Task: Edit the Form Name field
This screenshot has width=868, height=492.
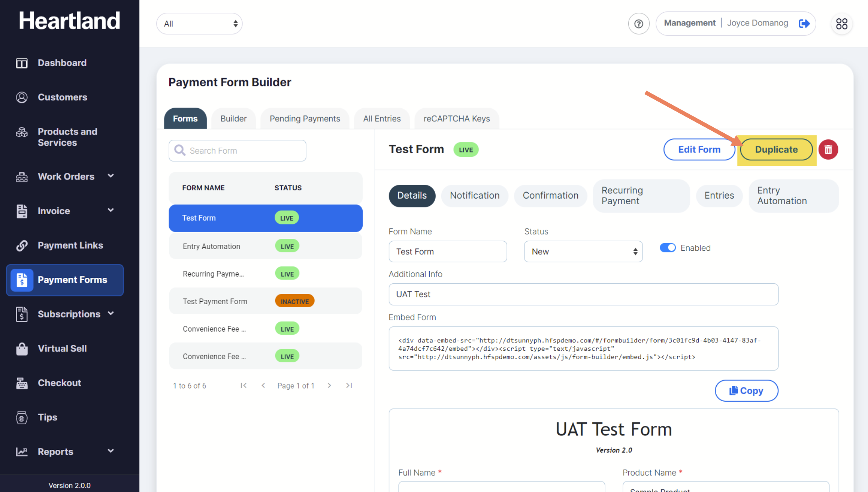Action: pos(448,252)
